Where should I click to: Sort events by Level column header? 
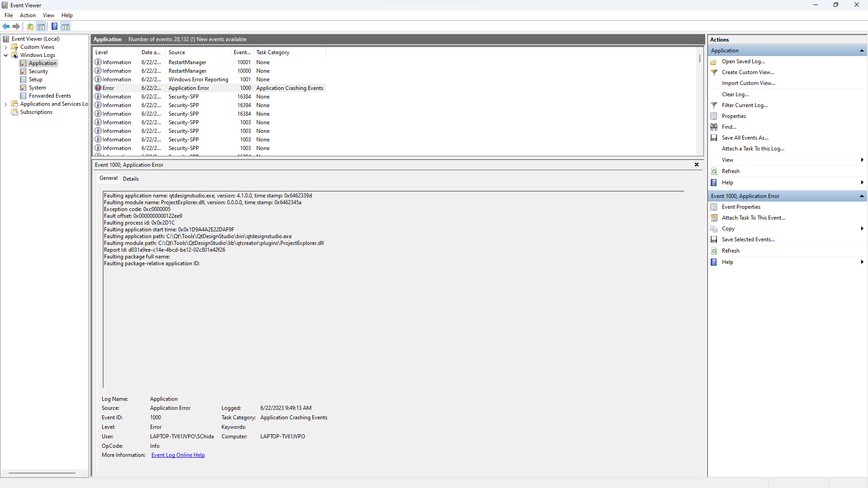click(115, 52)
